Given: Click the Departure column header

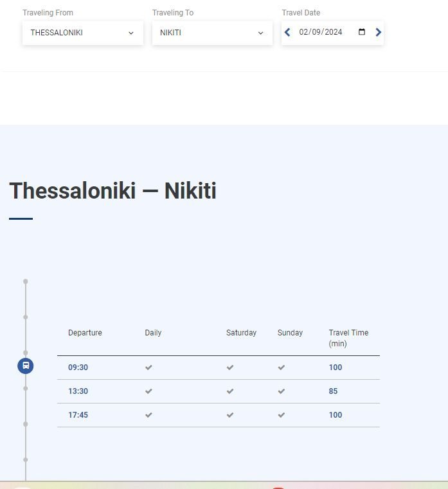Looking at the screenshot, I should click(85, 333).
